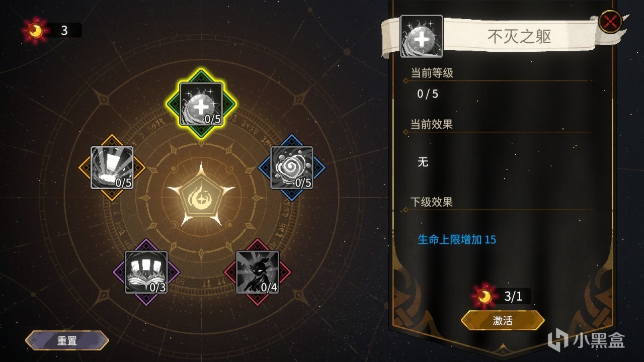Select the purple book cards skill node
This screenshot has width=644, height=362.
coord(146,272)
